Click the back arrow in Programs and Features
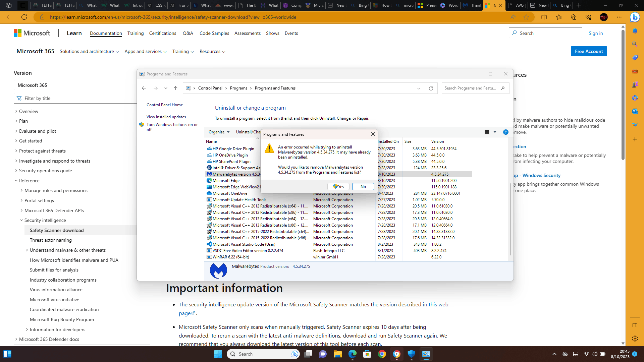This screenshot has height=362, width=644. click(144, 88)
